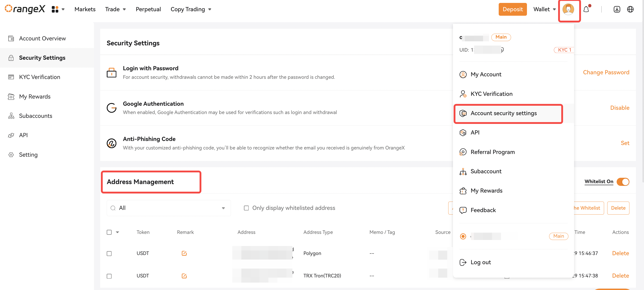Click the Main badge beside username
The image size is (644, 290).
501,37
